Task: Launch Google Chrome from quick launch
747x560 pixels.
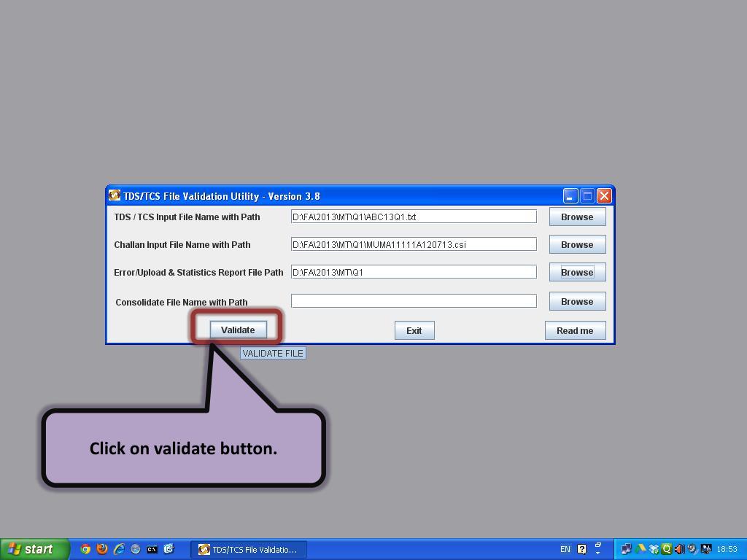Action: click(x=85, y=549)
